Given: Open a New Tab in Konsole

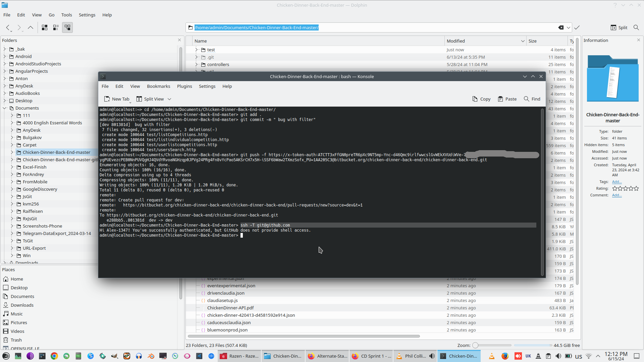Looking at the screenshot, I should (x=117, y=99).
